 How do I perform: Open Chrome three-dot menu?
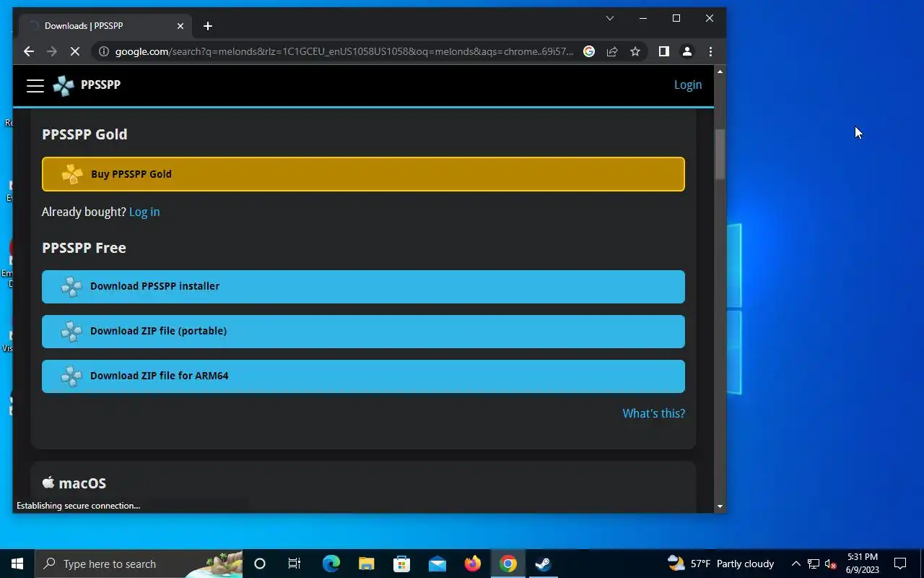coord(710,51)
